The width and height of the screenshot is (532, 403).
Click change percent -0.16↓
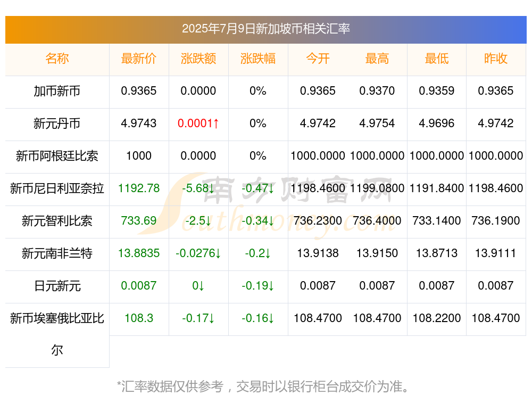tap(258, 318)
